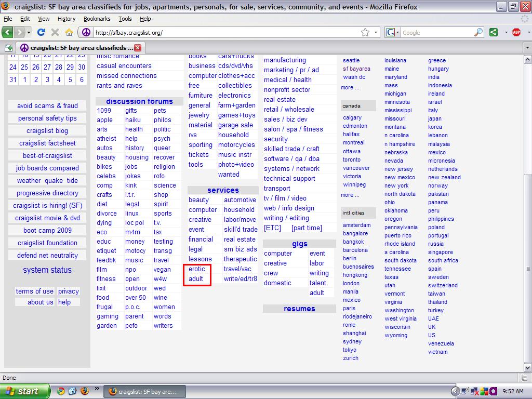Click the Reload page icon
532x399 pixels.
click(x=41, y=32)
